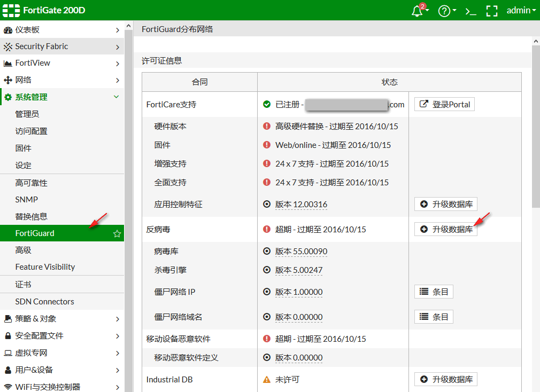This screenshot has height=392, width=540.
Task: Collapse the 系统管理 menu chevron
Action: tap(117, 97)
